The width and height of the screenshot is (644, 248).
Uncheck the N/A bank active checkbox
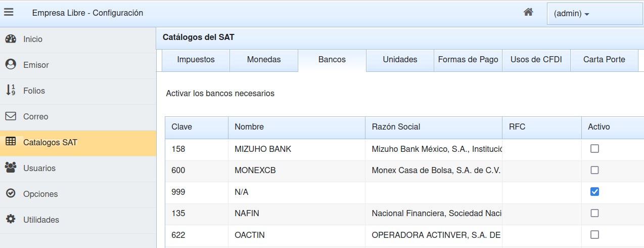click(x=594, y=192)
